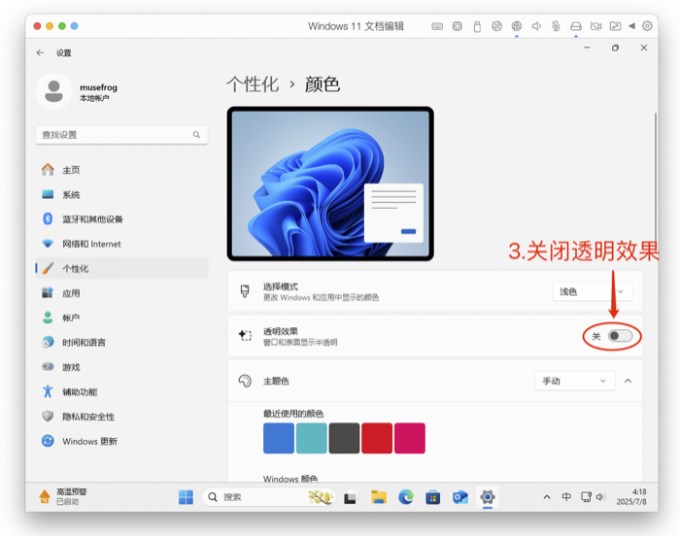Collapse the accent color section chevron
Screen dimensions: 680x536
click(x=628, y=381)
